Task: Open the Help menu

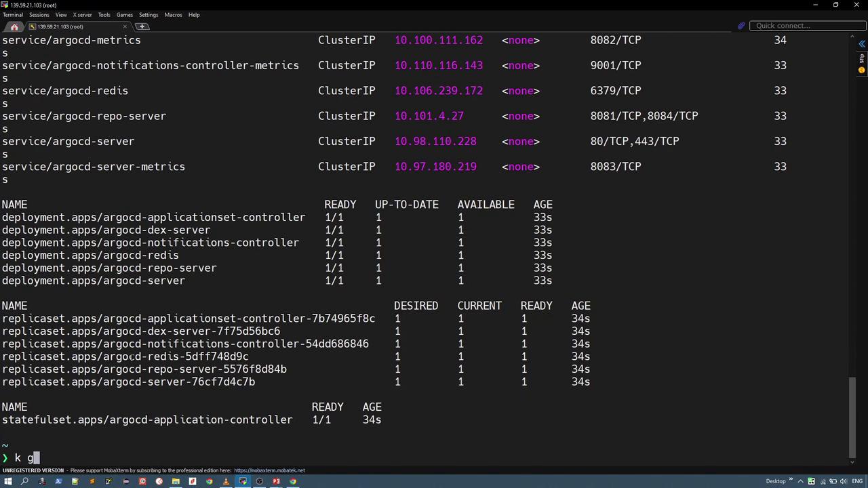Action: point(194,15)
